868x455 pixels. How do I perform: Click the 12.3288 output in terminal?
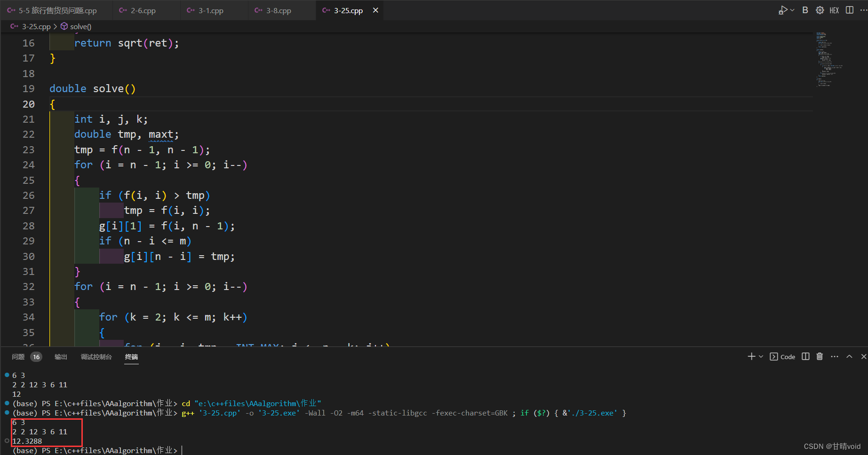27,441
